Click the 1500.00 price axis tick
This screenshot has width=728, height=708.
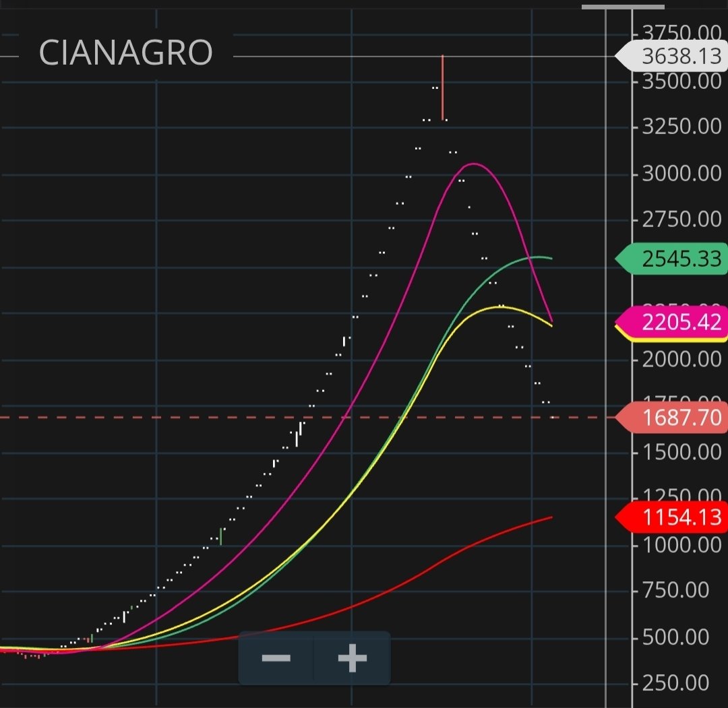click(x=681, y=452)
